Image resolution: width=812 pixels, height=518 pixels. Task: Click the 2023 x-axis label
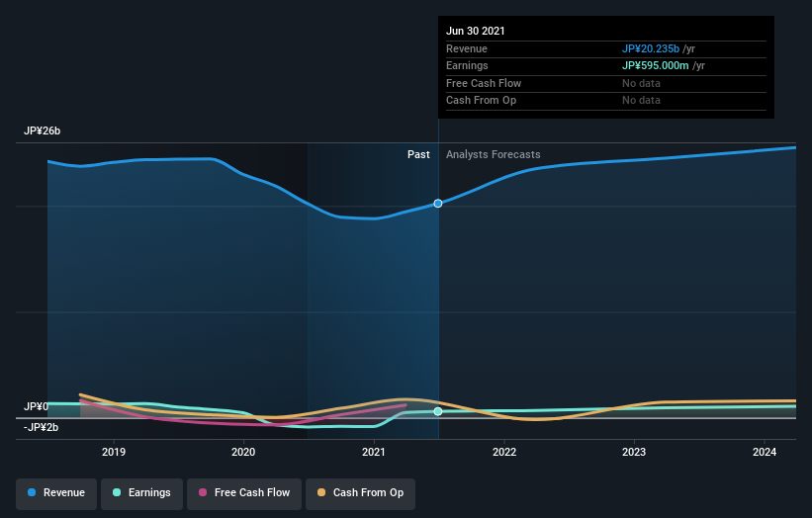click(634, 452)
